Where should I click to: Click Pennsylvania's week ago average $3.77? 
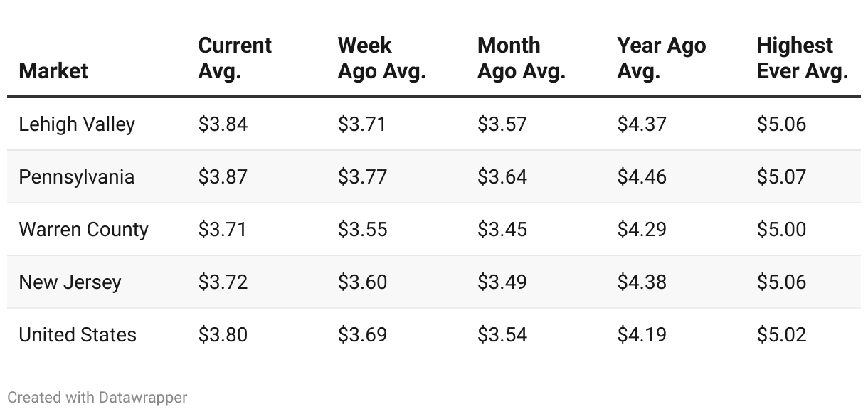pos(362,177)
